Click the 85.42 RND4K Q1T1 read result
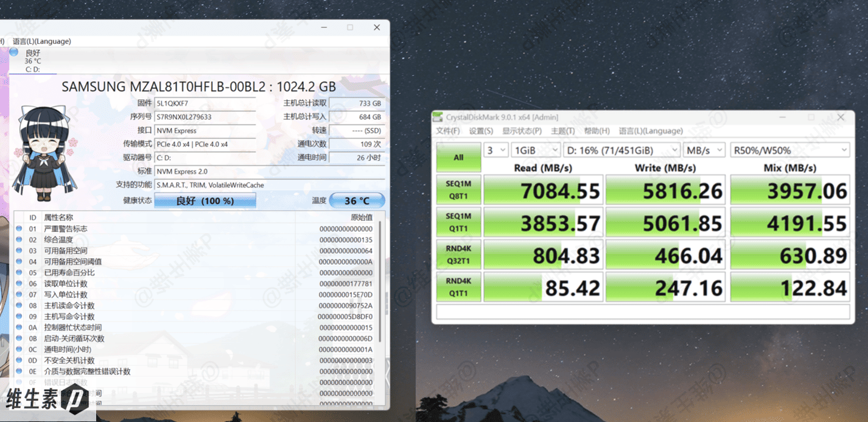The image size is (868, 422). click(544, 287)
